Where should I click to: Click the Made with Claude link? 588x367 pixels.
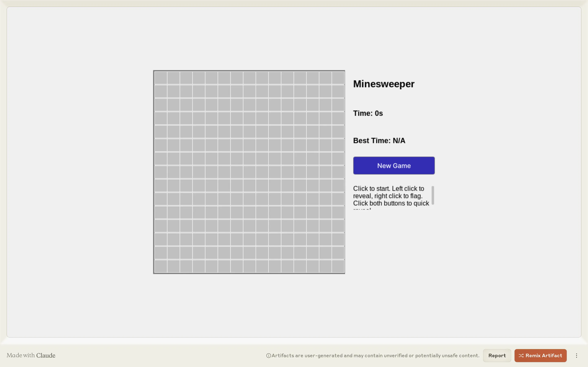31,355
